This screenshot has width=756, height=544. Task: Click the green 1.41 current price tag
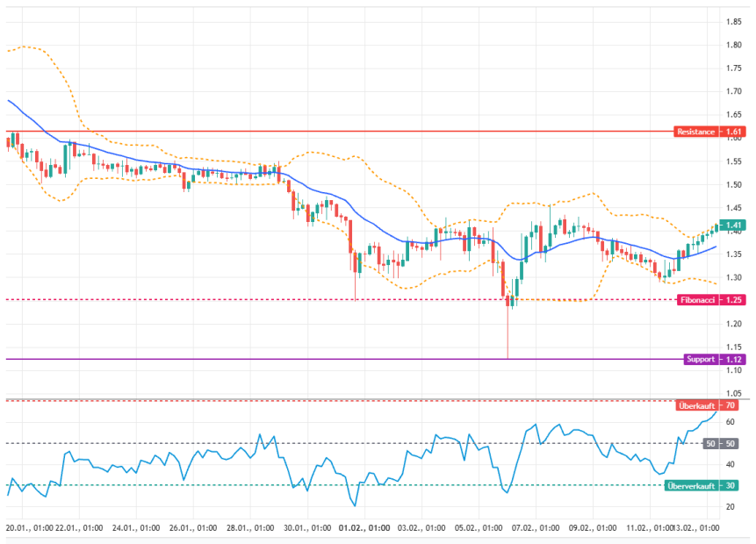731,225
